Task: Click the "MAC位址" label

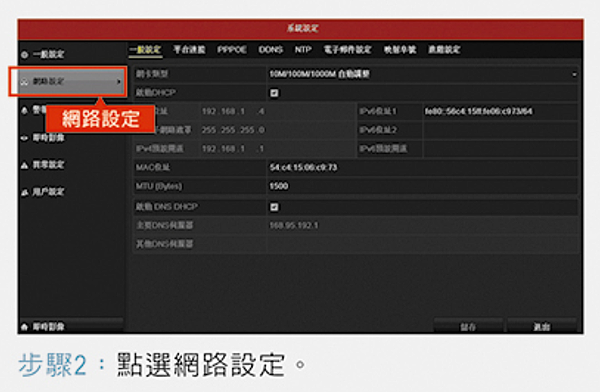Action: [x=153, y=167]
